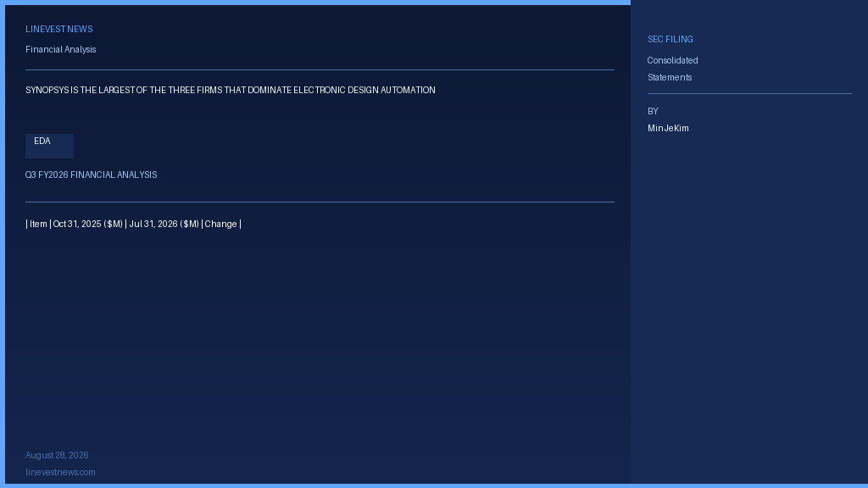Click the August 28, 2026 date
The image size is (868, 488).
(x=57, y=455)
